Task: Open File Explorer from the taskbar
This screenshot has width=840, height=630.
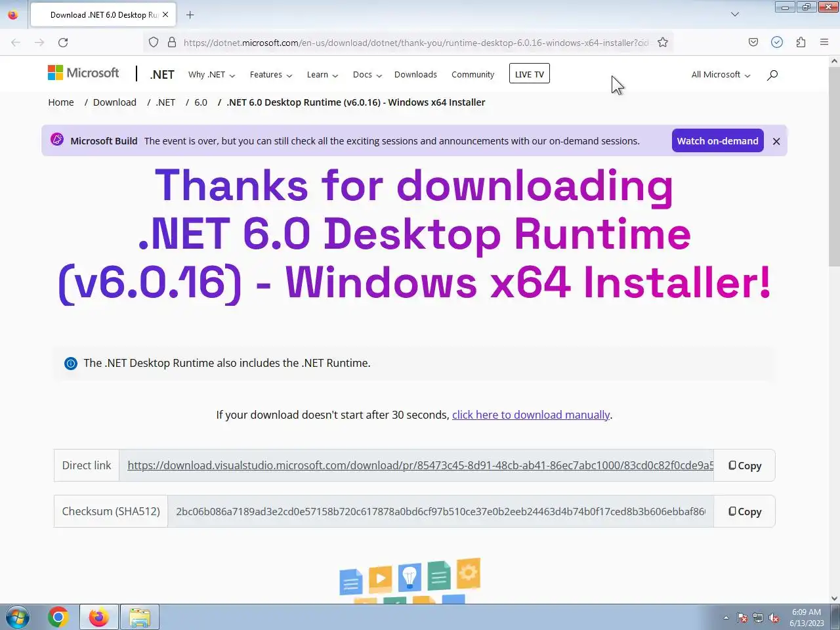Action: click(x=140, y=618)
